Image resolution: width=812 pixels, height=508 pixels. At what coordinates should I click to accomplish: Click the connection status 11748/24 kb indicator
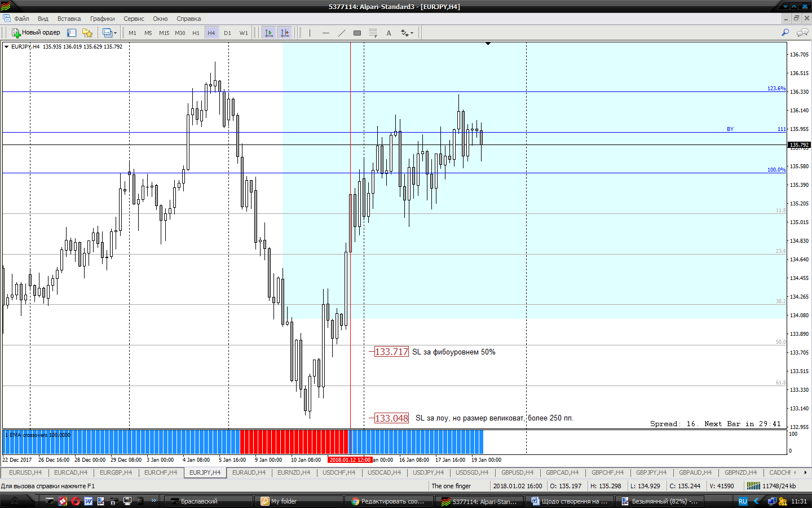(x=772, y=486)
